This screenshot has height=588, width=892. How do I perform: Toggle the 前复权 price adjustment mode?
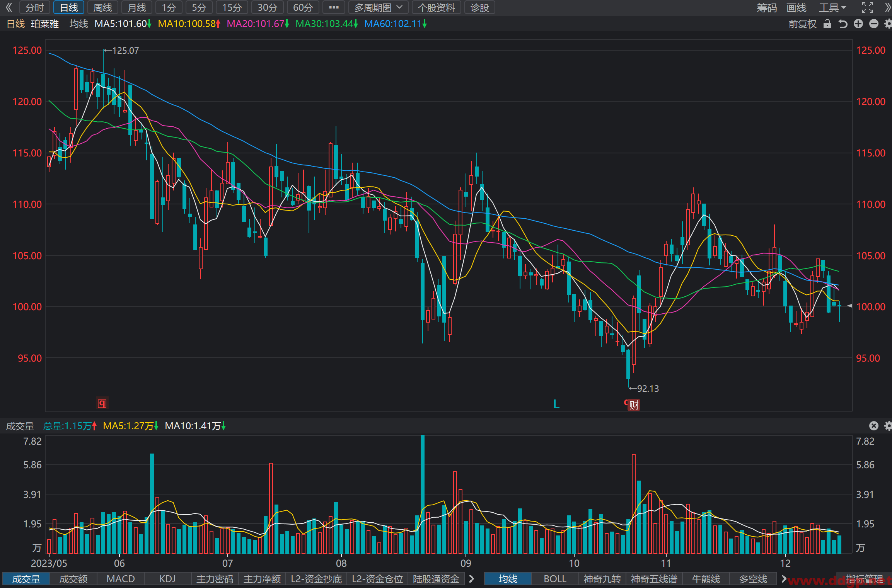tap(802, 24)
